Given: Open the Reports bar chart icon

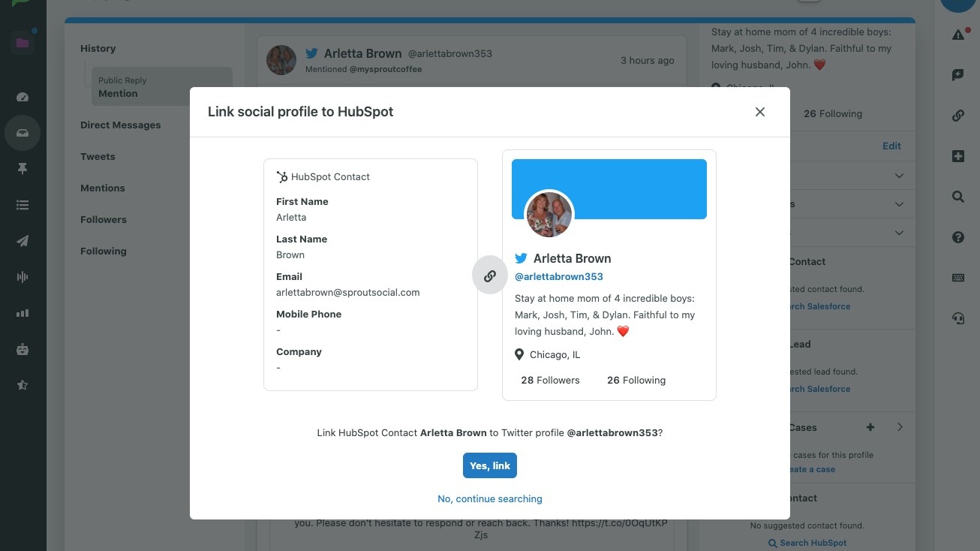Looking at the screenshot, I should tap(23, 312).
